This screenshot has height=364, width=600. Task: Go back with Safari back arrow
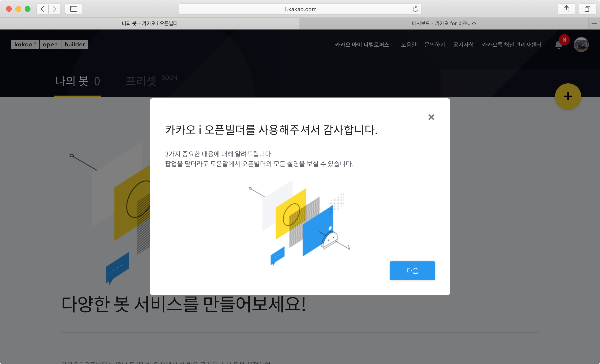(x=43, y=9)
